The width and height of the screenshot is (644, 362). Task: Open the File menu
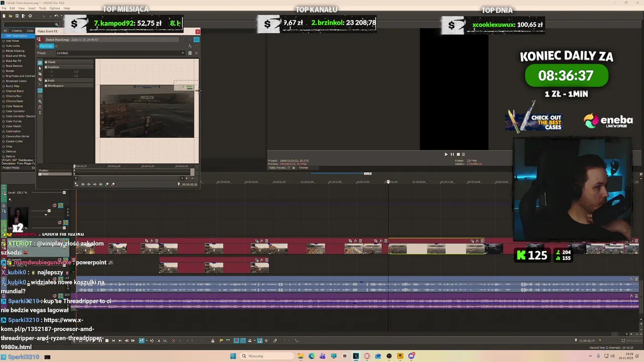click(5, 9)
